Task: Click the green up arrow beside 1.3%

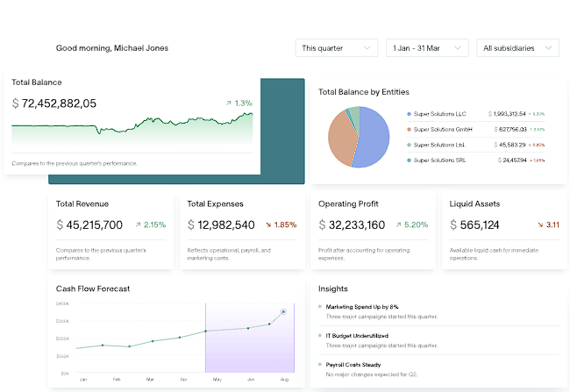Action: pos(229,103)
